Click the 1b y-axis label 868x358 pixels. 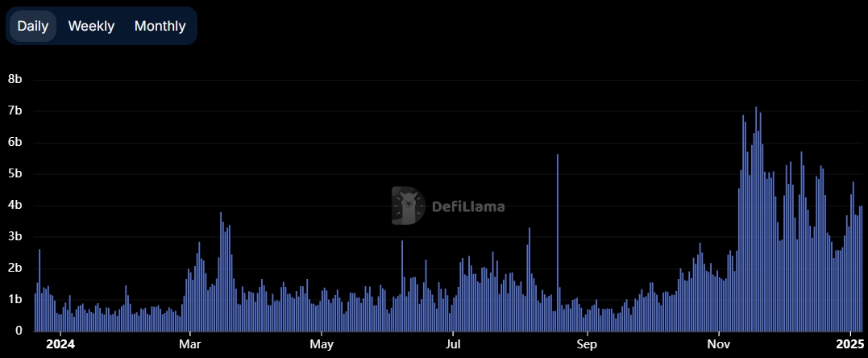click(15, 300)
